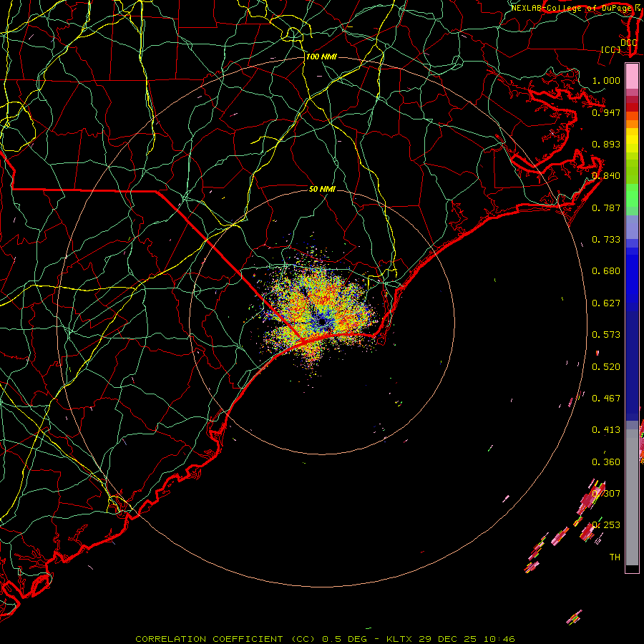This screenshot has width=644, height=644.
Task: Click the 0.840 scale value
Action: pos(606,176)
